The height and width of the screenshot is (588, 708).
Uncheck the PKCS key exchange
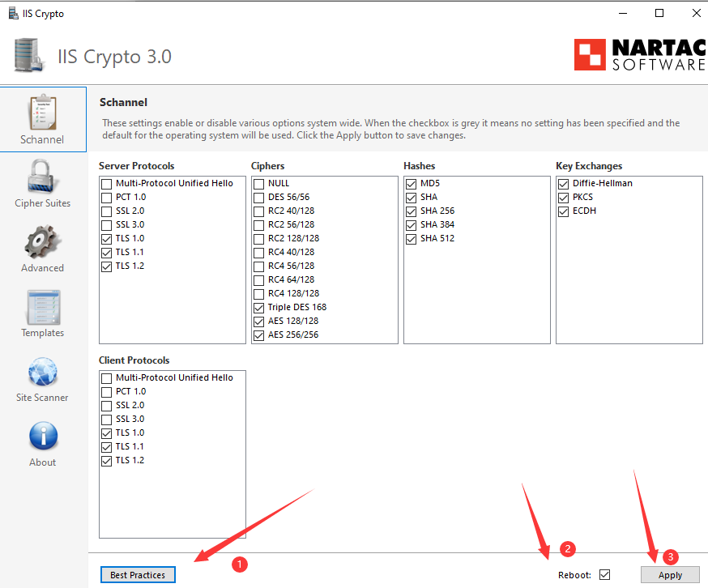click(x=564, y=198)
